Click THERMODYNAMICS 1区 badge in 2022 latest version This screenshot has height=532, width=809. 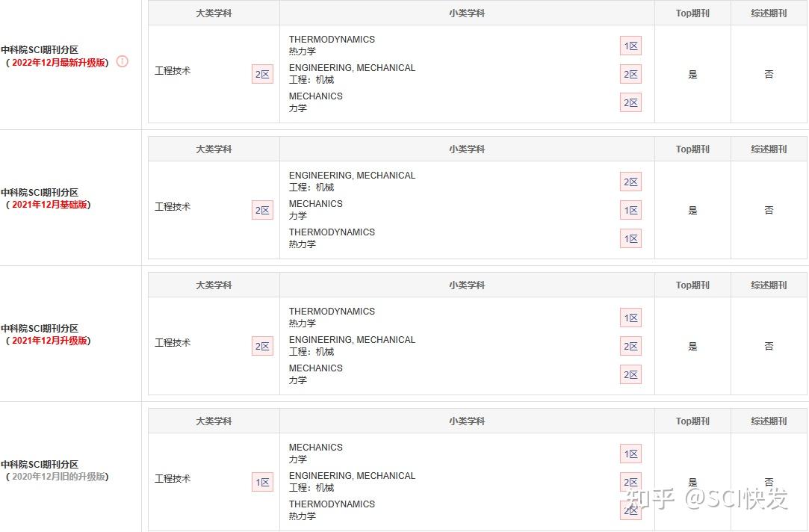pyautogui.click(x=630, y=46)
